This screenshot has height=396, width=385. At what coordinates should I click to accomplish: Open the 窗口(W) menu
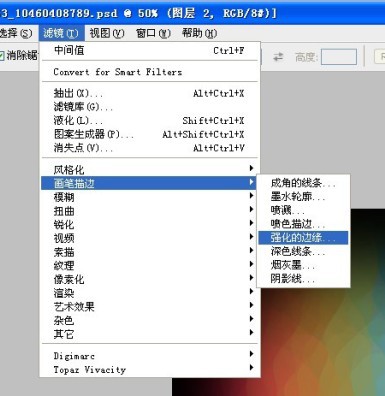(153, 33)
